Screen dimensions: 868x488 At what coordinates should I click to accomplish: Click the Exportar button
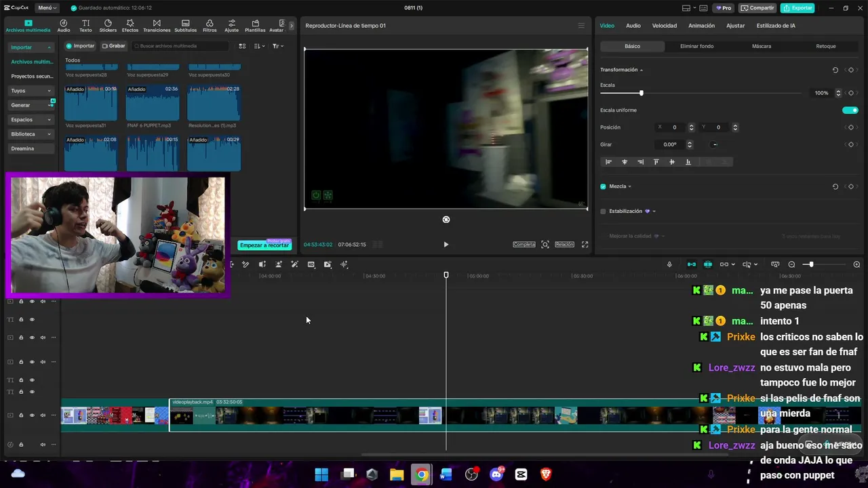[797, 8]
